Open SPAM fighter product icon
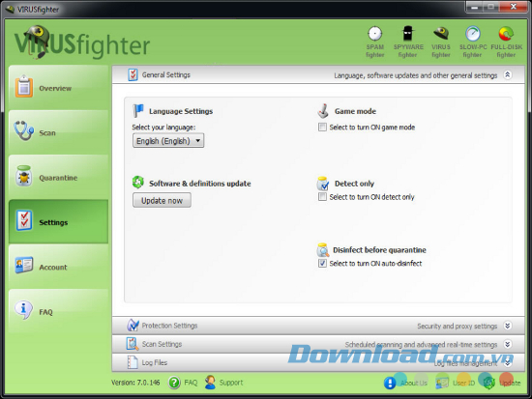The width and height of the screenshot is (532, 399). pos(375,34)
